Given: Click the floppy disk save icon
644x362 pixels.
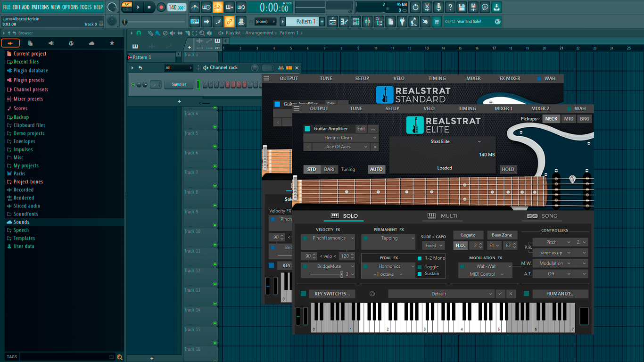Looking at the screenshot, I should point(462,7).
